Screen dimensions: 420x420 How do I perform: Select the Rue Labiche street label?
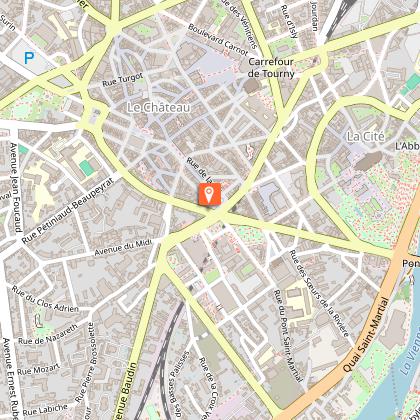tap(45, 410)
